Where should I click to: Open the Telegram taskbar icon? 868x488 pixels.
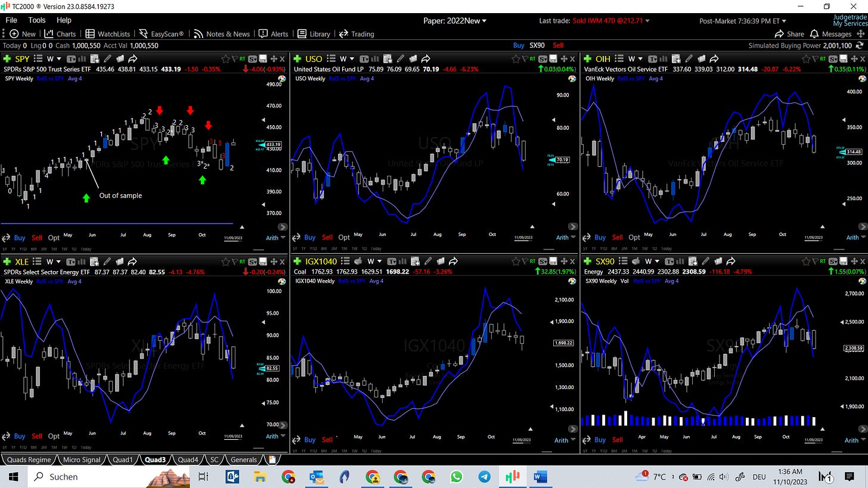484,477
